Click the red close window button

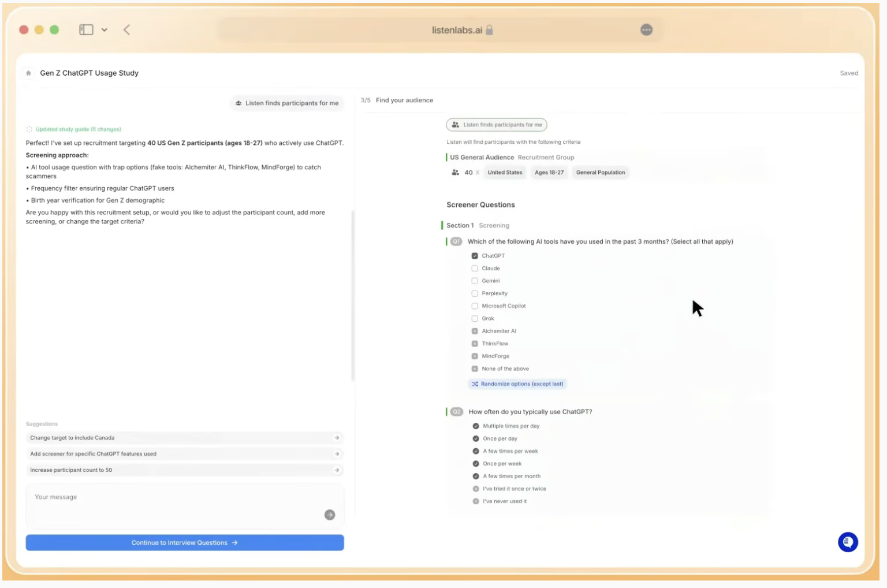[24, 29]
